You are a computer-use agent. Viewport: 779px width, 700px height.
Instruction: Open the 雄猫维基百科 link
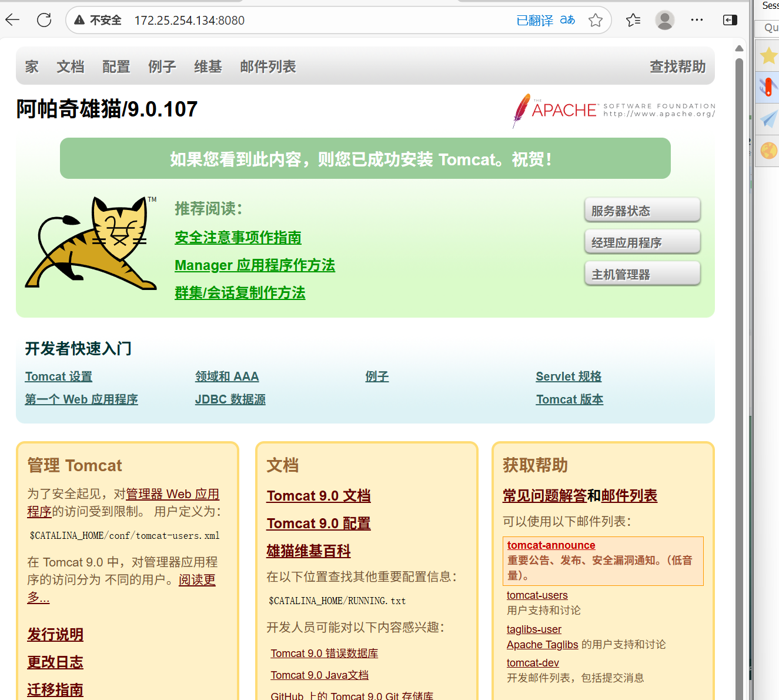click(x=309, y=551)
